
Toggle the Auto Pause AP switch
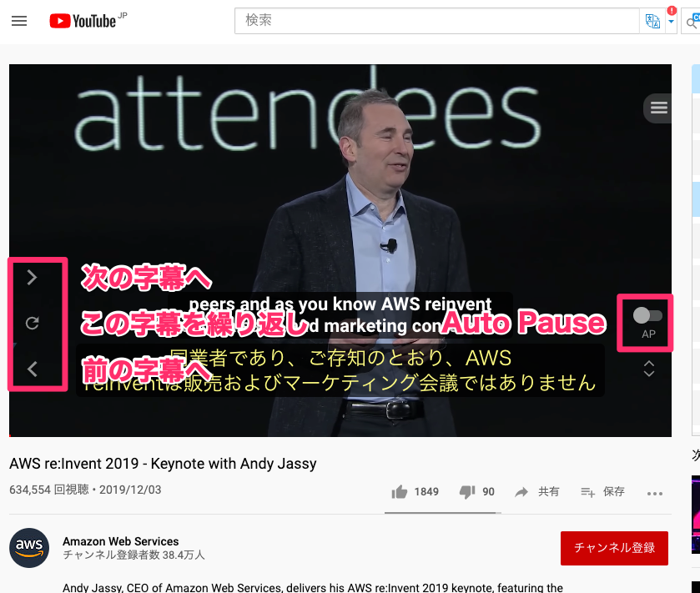pyautogui.click(x=647, y=315)
